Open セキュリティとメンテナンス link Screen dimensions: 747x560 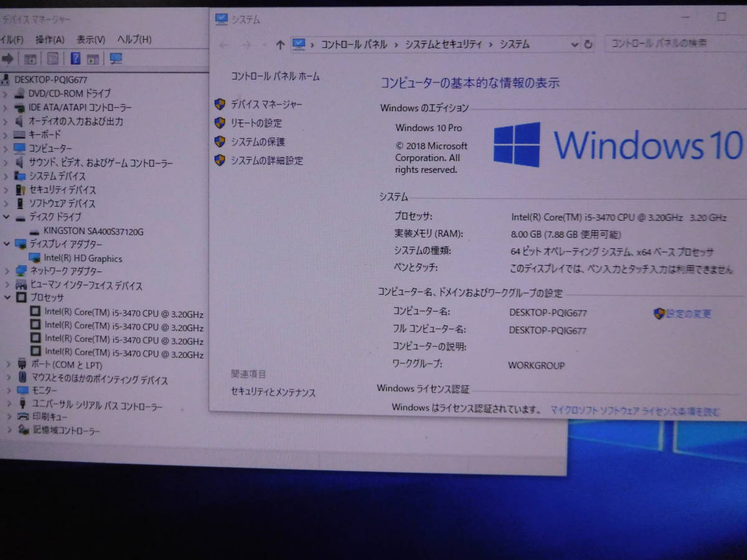[273, 393]
